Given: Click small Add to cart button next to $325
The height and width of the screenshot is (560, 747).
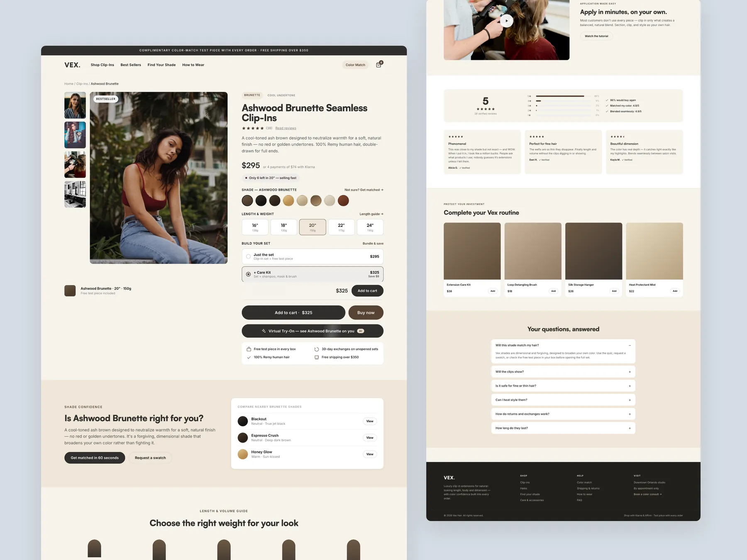Looking at the screenshot, I should [x=367, y=291].
